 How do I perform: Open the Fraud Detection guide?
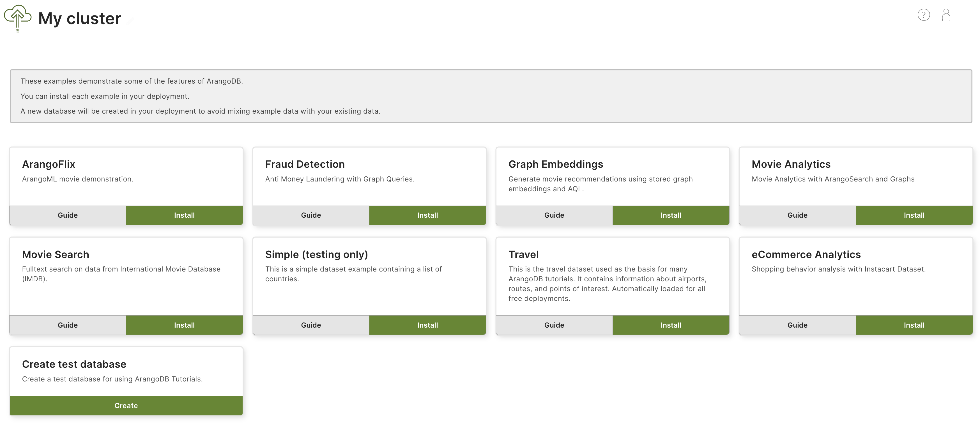coord(311,215)
